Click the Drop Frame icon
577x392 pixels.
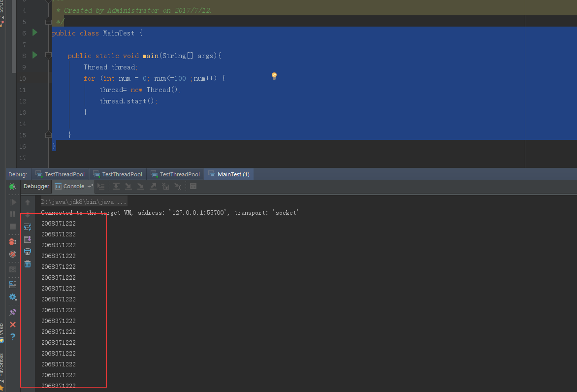tap(165, 187)
